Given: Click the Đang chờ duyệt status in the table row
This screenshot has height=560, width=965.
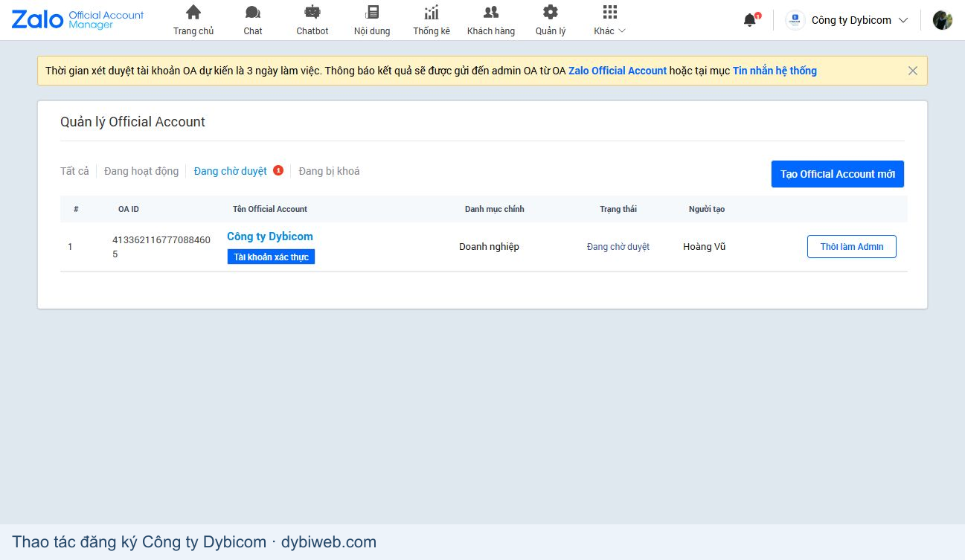Looking at the screenshot, I should tap(618, 247).
